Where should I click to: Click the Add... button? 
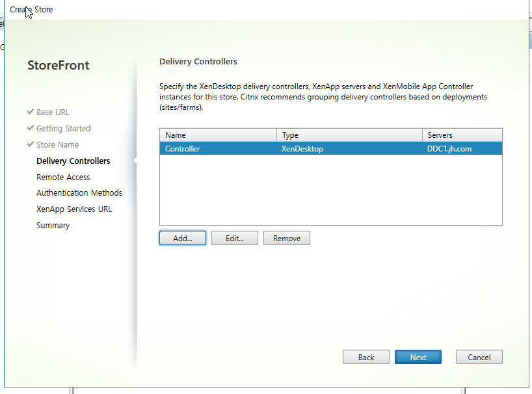coord(183,238)
